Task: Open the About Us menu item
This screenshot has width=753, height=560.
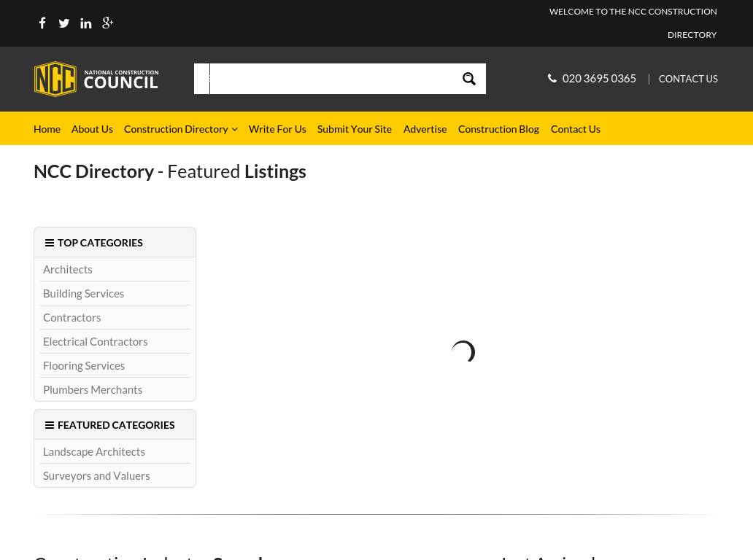Action: [x=92, y=129]
